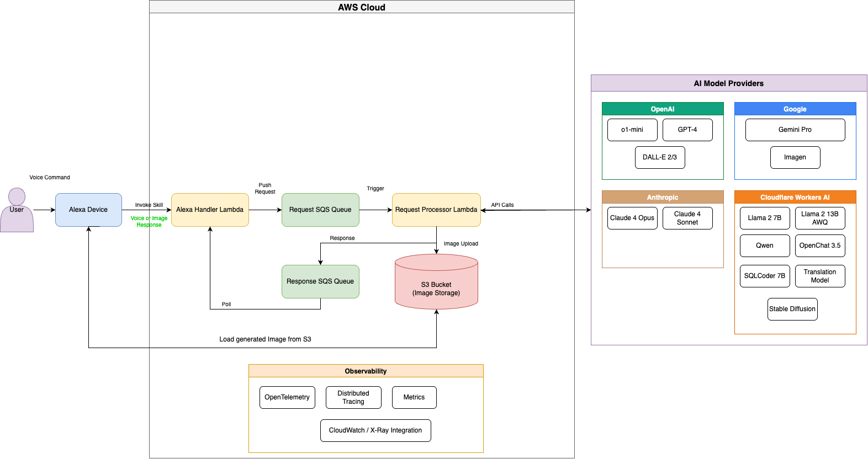Click the Image Upload edge label
Viewport: 868px width, 459px height.
[461, 244]
